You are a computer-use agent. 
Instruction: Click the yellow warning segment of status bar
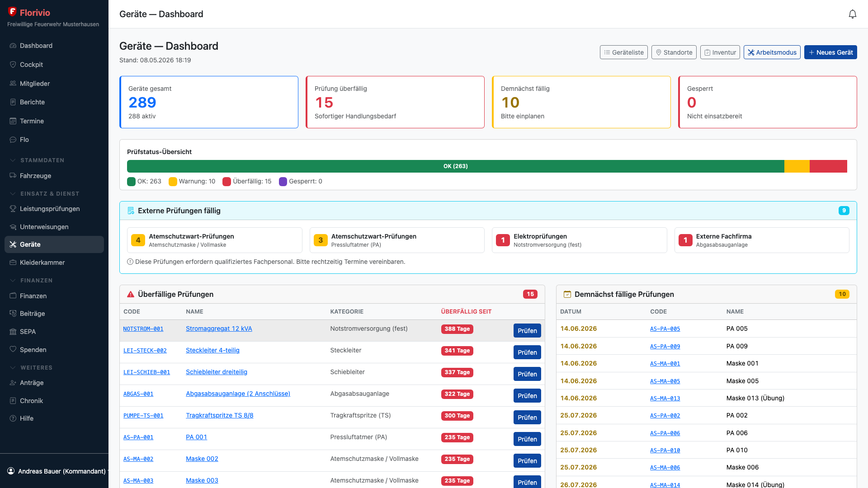[797, 166]
